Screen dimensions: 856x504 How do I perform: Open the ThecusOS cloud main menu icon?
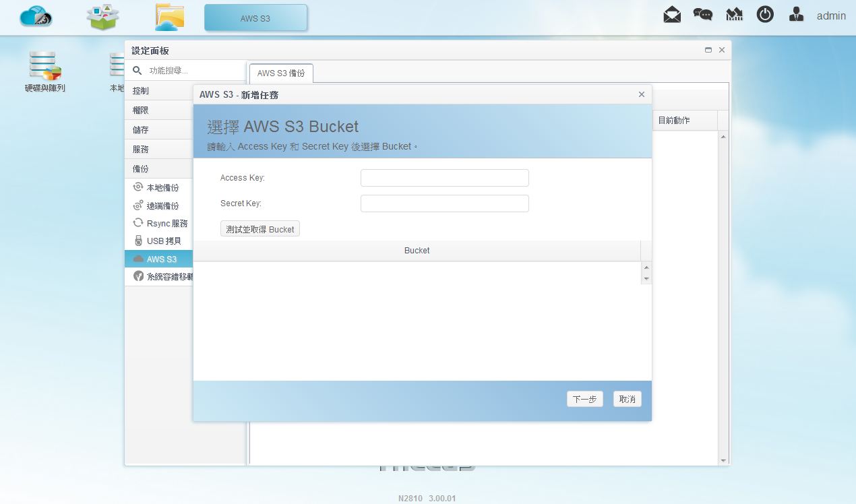point(36,16)
